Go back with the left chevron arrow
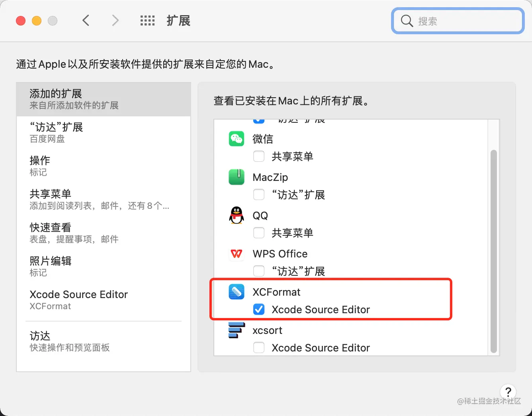The width and height of the screenshot is (532, 416). (86, 20)
